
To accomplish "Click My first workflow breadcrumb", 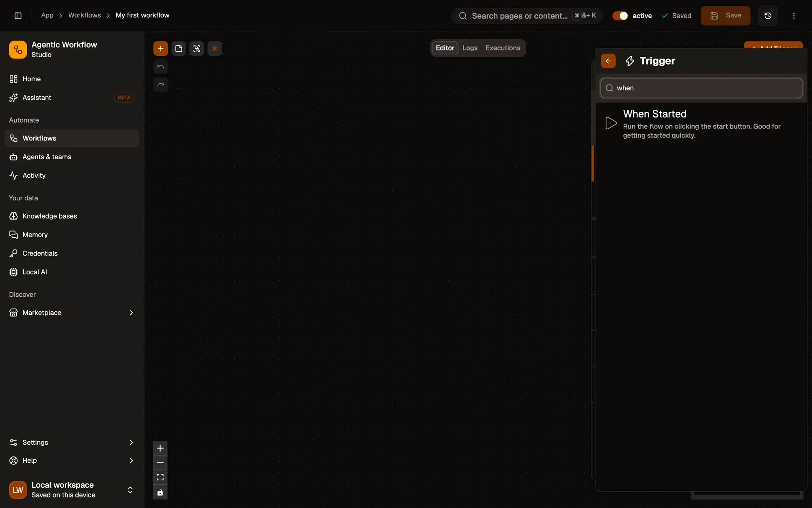I will 143,15.
